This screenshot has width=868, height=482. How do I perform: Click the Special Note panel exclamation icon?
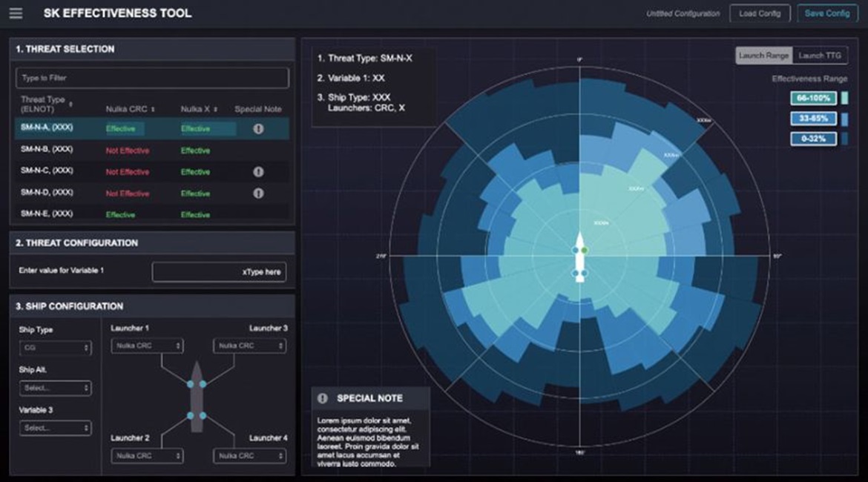pos(323,398)
